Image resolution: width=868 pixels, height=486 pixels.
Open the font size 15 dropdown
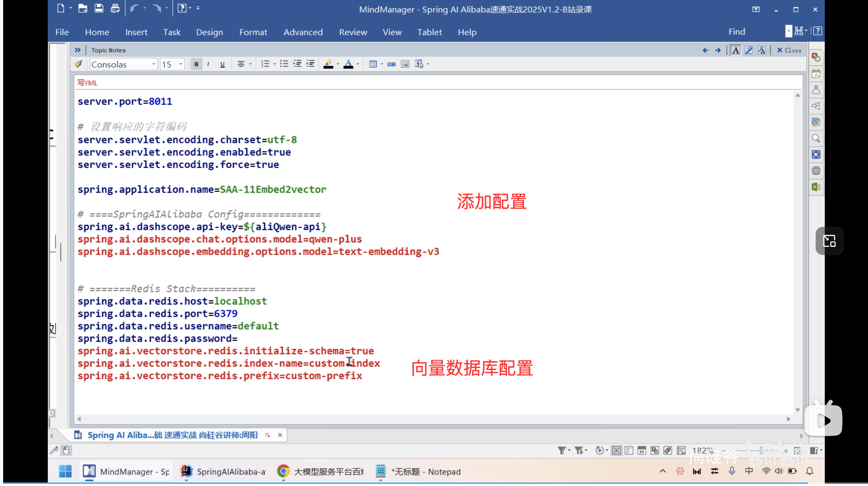(x=181, y=64)
